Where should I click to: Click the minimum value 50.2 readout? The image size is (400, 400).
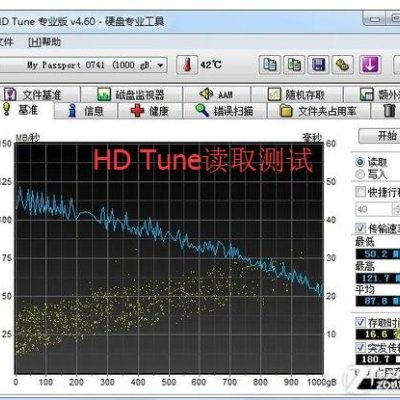click(x=378, y=254)
